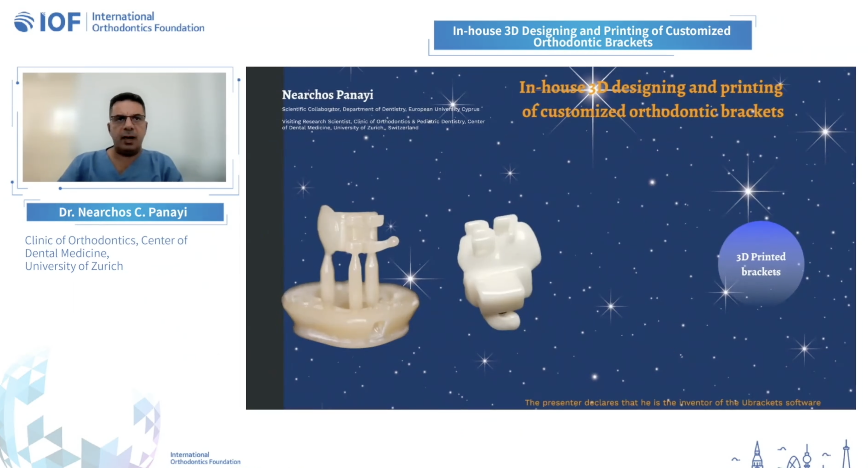
Task: Select the blue talk title banner
Action: (592, 36)
